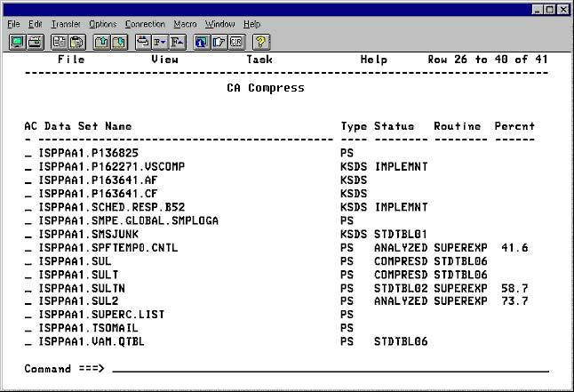Click the printer icon in toolbar
Viewport: 574px width, 392px height.
pos(34,42)
